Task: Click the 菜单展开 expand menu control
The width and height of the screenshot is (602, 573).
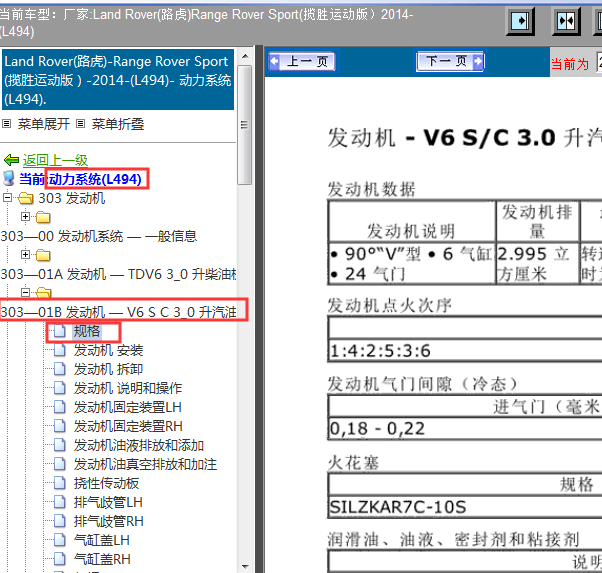Action: point(43,124)
